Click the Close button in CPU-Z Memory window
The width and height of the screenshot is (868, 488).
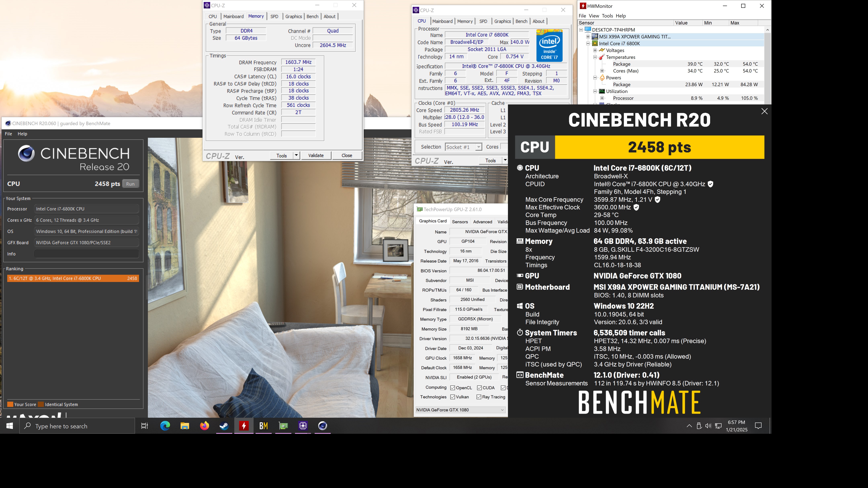tap(347, 155)
